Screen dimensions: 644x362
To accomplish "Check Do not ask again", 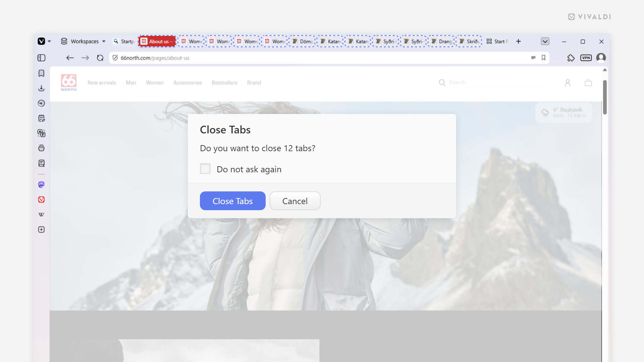I will click(x=205, y=169).
